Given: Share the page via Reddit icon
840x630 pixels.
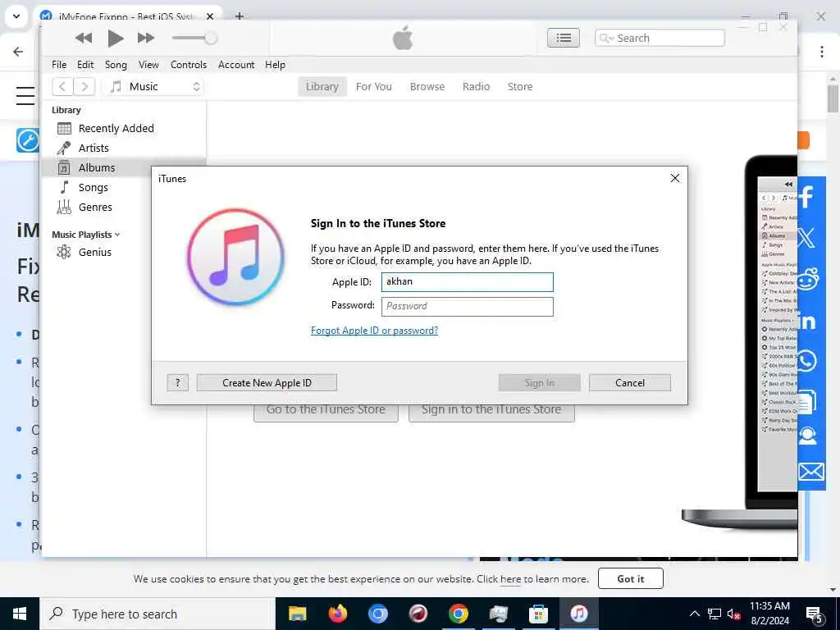Looking at the screenshot, I should point(808,279).
